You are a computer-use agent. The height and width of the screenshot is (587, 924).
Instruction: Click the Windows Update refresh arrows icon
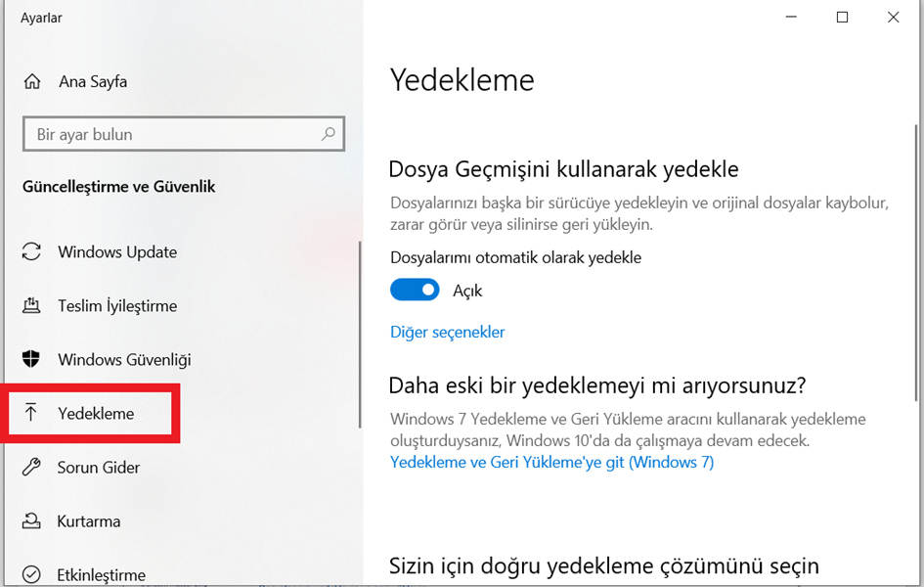click(x=31, y=251)
